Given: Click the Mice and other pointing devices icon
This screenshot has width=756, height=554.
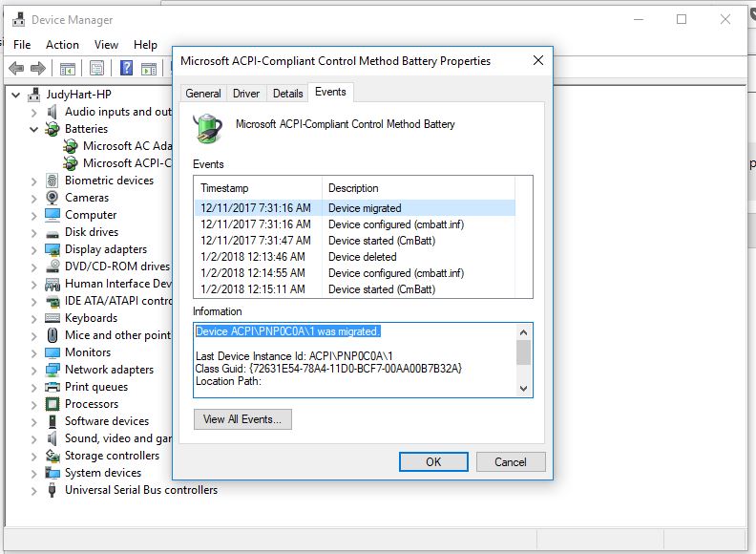Looking at the screenshot, I should pos(52,335).
